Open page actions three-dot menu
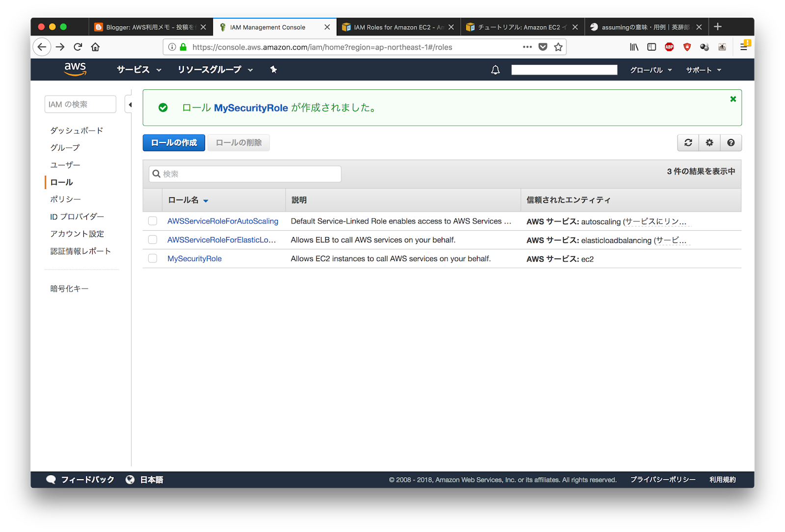Viewport: 785px width, 532px height. pyautogui.click(x=527, y=47)
